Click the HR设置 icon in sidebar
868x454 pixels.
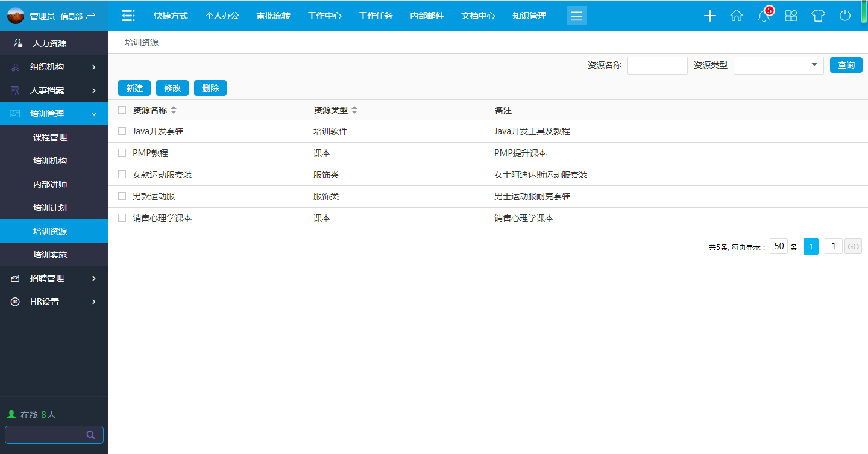(x=16, y=302)
